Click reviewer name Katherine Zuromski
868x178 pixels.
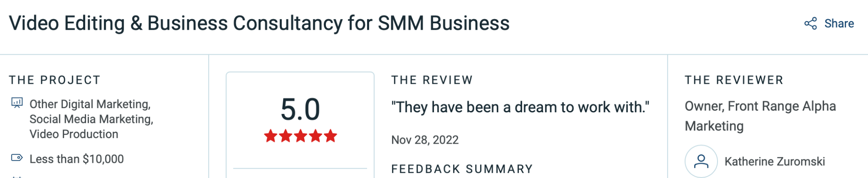pos(774,161)
